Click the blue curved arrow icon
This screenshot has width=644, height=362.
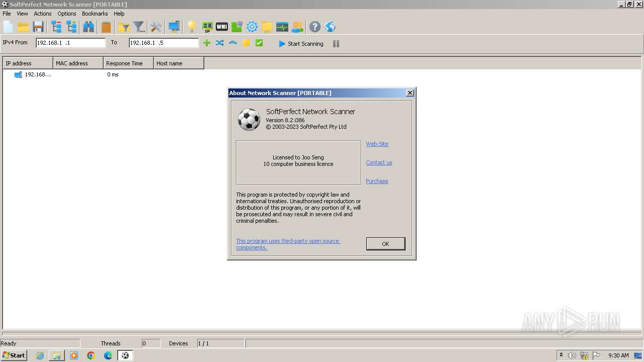(x=233, y=43)
